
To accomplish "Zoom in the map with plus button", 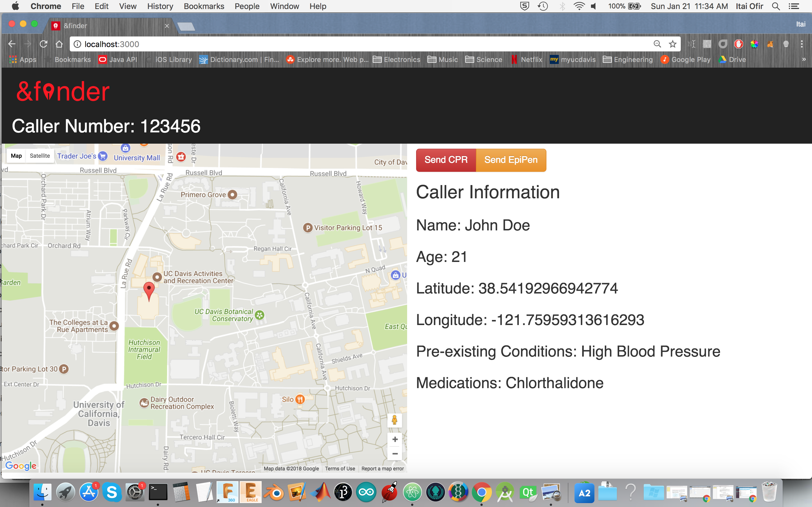I will [x=395, y=439].
